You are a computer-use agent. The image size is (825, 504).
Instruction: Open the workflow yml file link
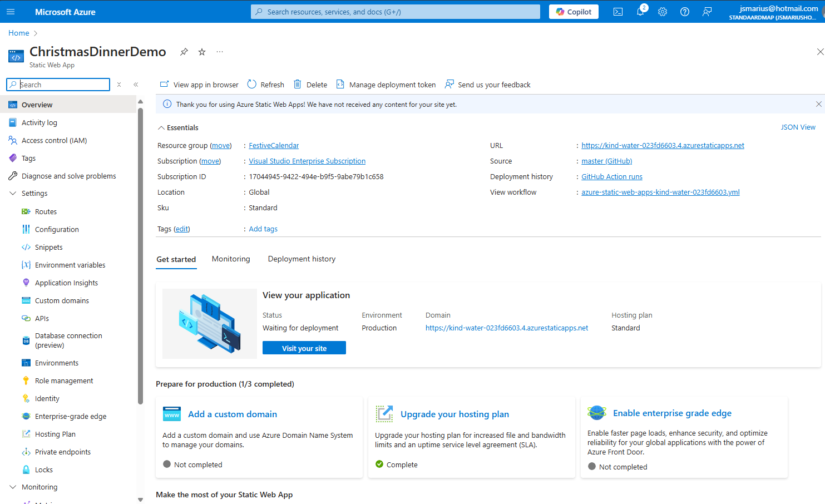[660, 192]
